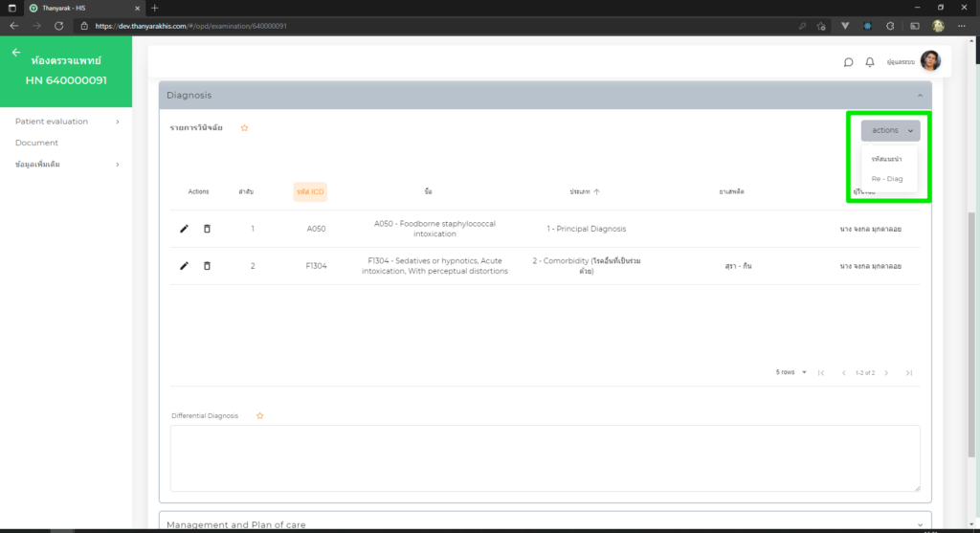Screen dimensions: 980x533
Task: Collapse the Diagnosis section header
Action: pos(544,95)
